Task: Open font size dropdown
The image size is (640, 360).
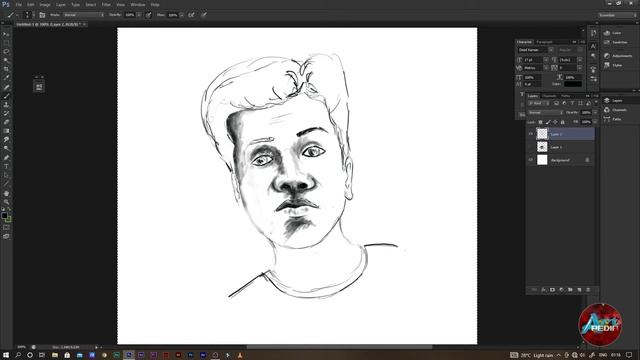Action: [x=546, y=60]
